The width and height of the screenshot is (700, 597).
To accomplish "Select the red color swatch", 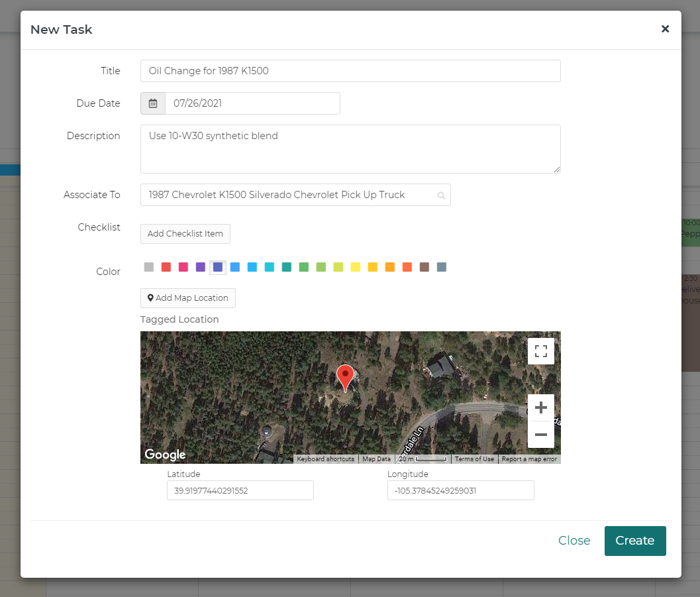I will pos(166,267).
